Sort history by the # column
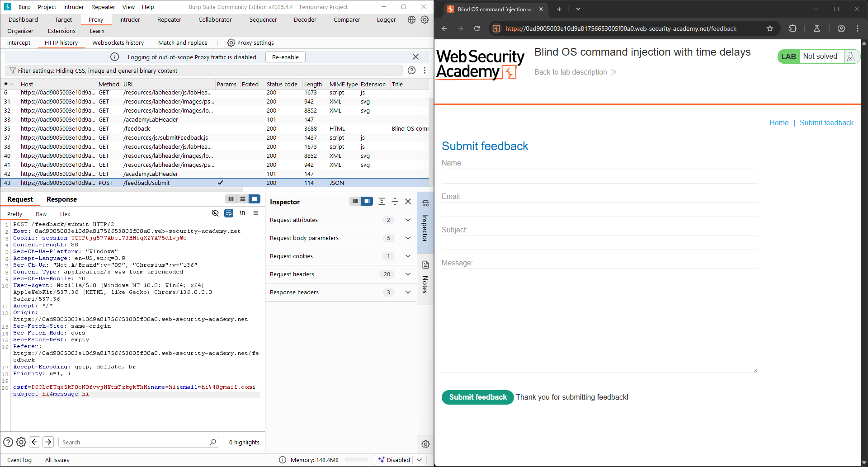This screenshot has width=868, height=467. click(9, 84)
